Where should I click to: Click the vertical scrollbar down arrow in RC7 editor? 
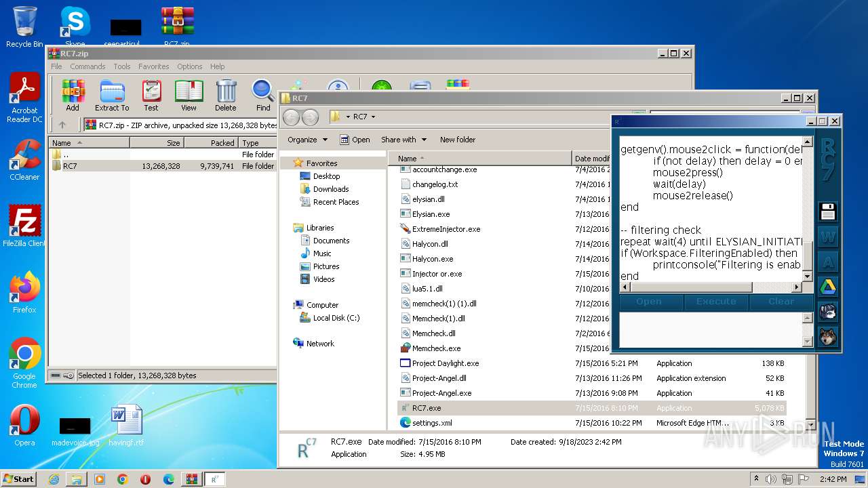point(807,277)
